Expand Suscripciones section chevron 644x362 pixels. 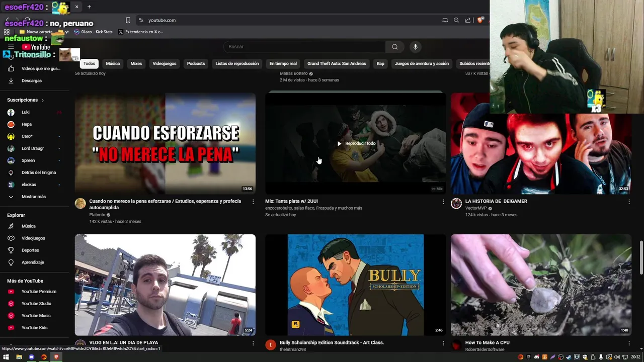click(42, 100)
